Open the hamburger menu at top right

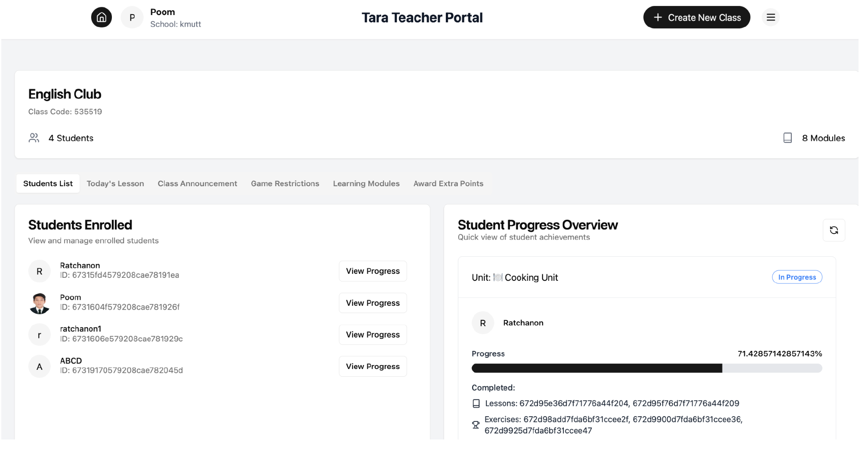point(770,17)
